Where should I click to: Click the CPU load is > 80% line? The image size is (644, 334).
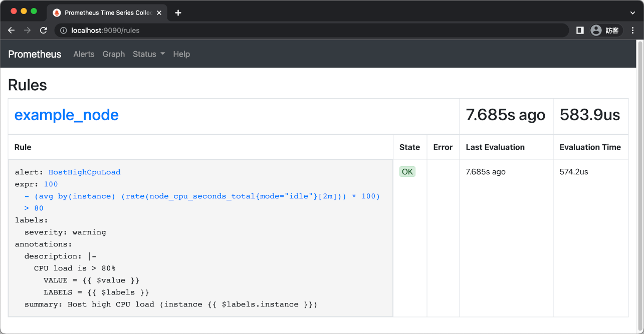(x=75, y=268)
